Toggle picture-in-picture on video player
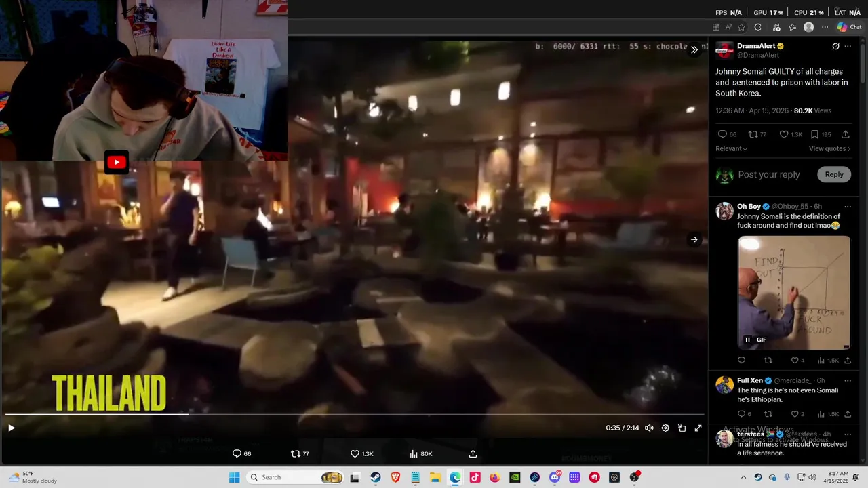Image resolution: width=868 pixels, height=488 pixels. [x=682, y=428]
